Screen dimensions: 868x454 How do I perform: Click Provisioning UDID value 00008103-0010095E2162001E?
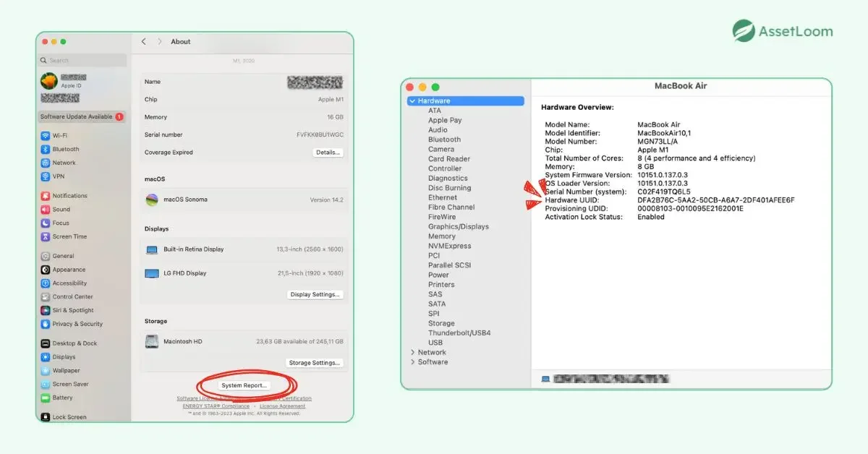[690, 209]
